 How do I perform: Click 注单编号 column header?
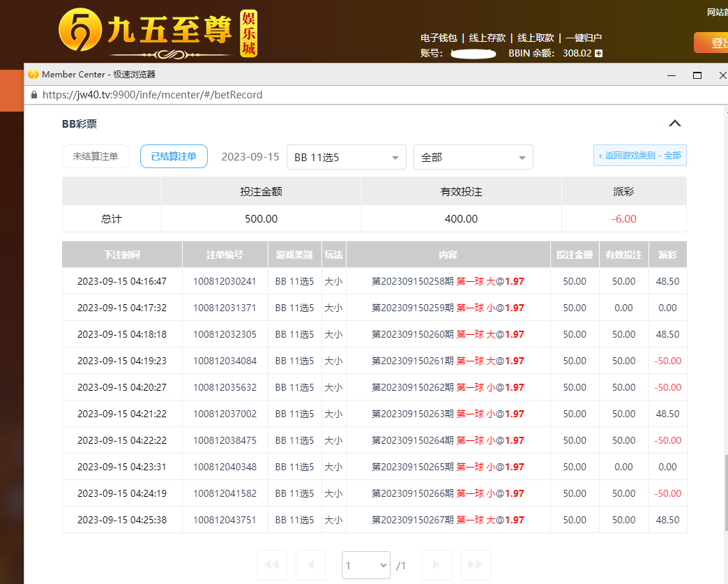pos(225,255)
